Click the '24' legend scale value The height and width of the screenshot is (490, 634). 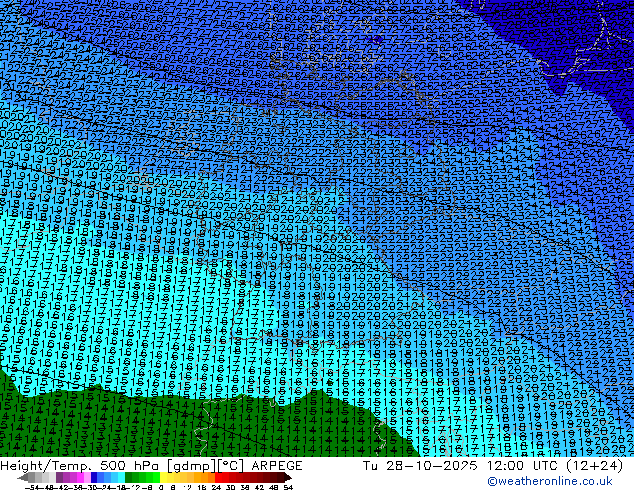pyautogui.click(x=216, y=488)
